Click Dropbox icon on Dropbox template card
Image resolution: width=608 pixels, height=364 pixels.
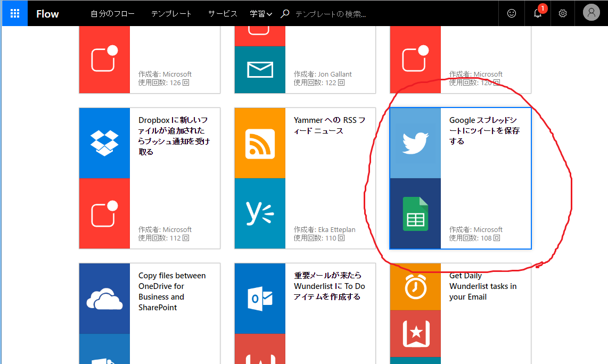coord(104,143)
